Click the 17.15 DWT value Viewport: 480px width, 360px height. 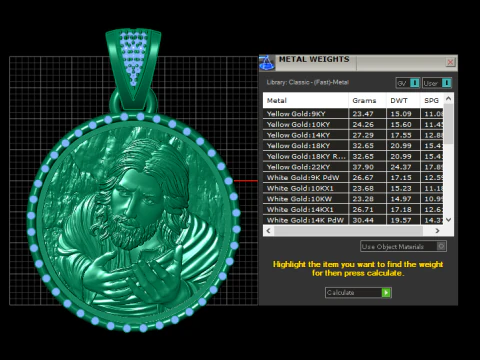pos(401,178)
